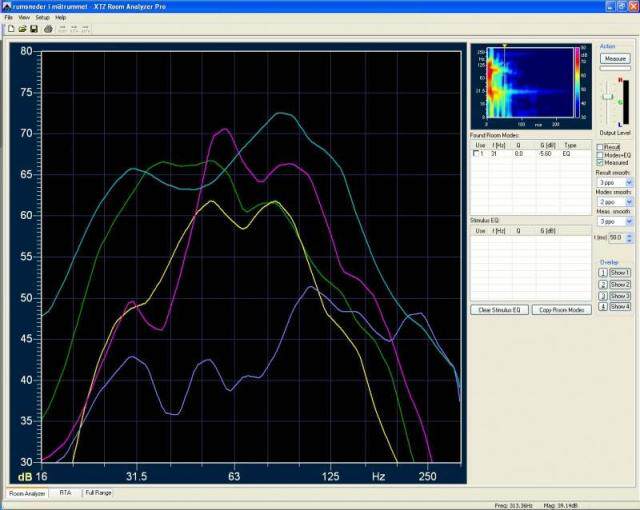Viewport: 640px width, 510px height.
Task: Open the Setup menu
Action: 42,18
